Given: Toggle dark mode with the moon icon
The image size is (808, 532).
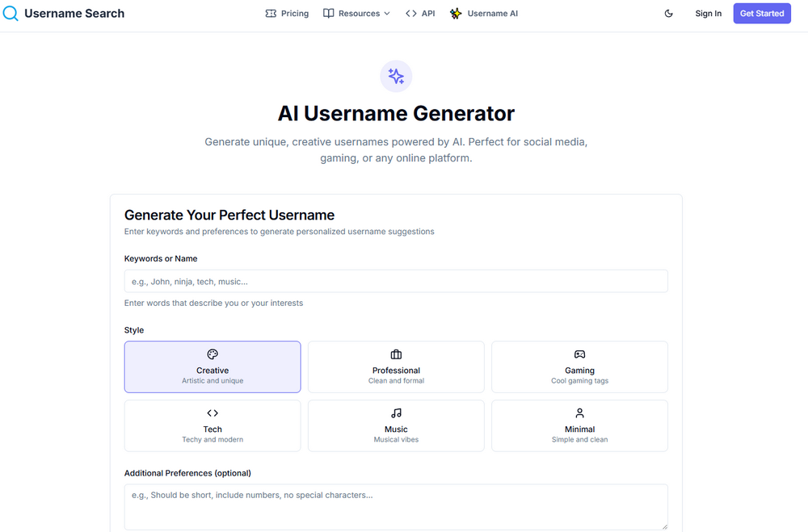Looking at the screenshot, I should [668, 13].
